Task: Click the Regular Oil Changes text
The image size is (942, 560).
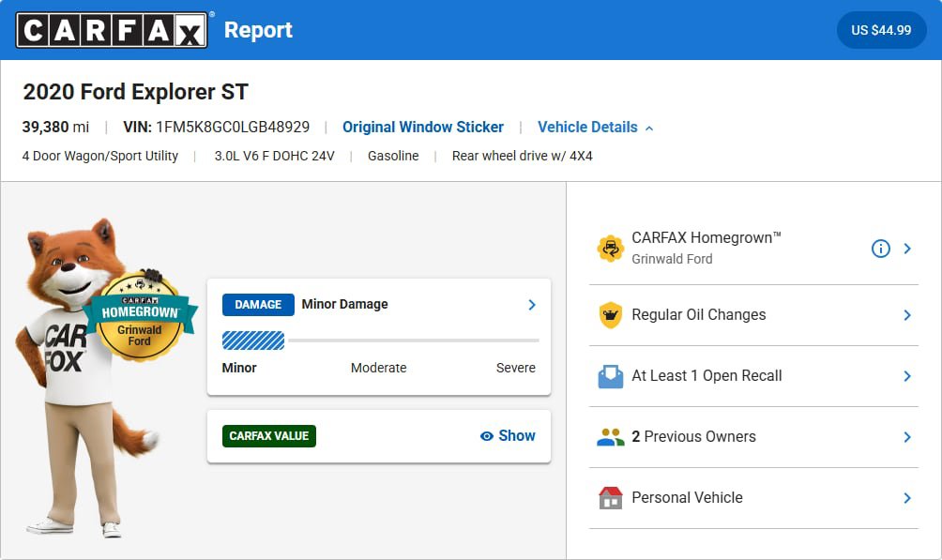Action: coord(699,315)
